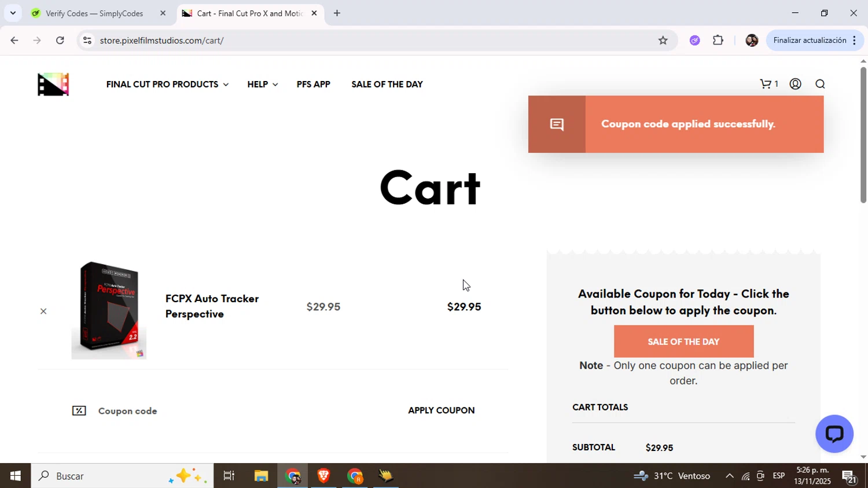The image size is (868, 488).
Task: Open the account profile icon
Action: point(796,85)
